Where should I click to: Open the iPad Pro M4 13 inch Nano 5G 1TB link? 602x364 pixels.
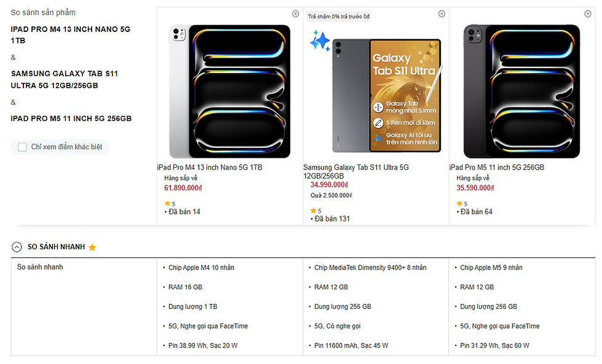(209, 167)
